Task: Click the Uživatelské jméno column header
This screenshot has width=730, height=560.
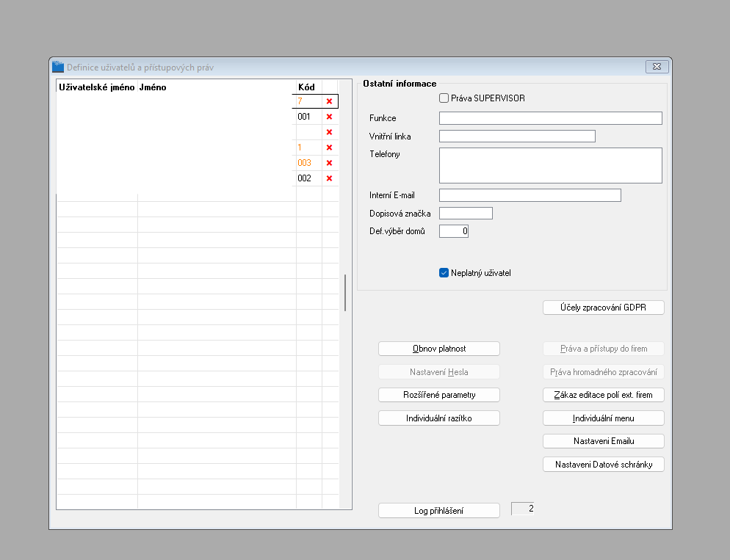Action: click(x=97, y=87)
